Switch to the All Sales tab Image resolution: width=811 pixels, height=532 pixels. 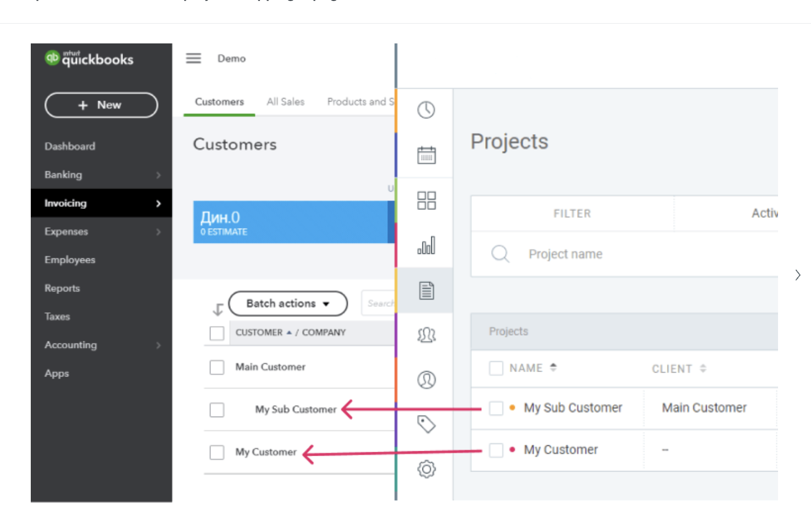point(285,102)
